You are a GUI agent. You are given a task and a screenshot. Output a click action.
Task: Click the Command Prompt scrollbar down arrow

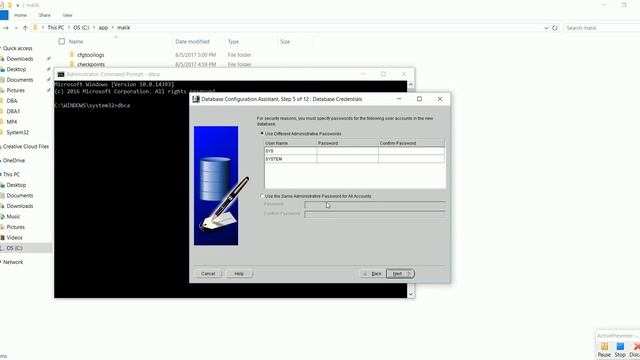point(411,294)
